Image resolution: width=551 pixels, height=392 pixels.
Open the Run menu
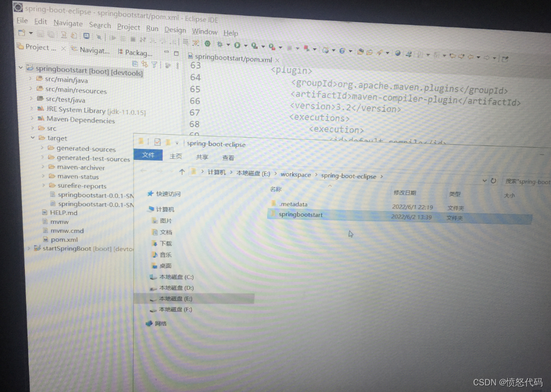point(152,28)
